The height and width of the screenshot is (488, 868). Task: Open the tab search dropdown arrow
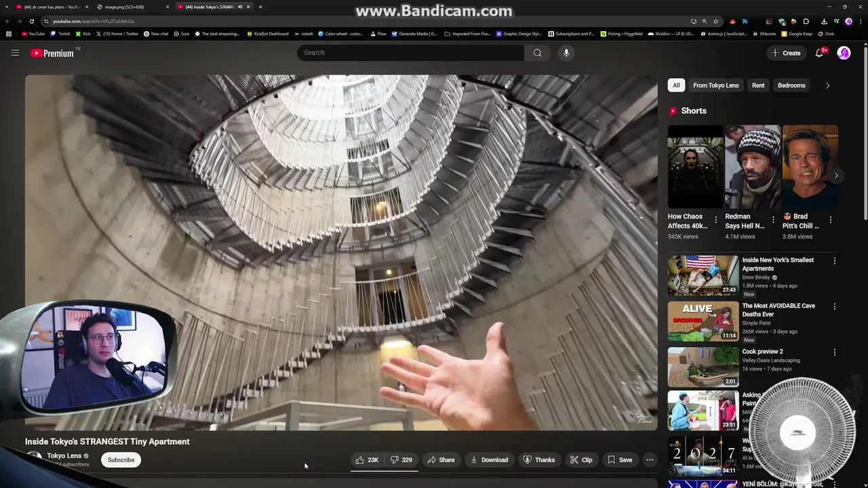coord(7,7)
